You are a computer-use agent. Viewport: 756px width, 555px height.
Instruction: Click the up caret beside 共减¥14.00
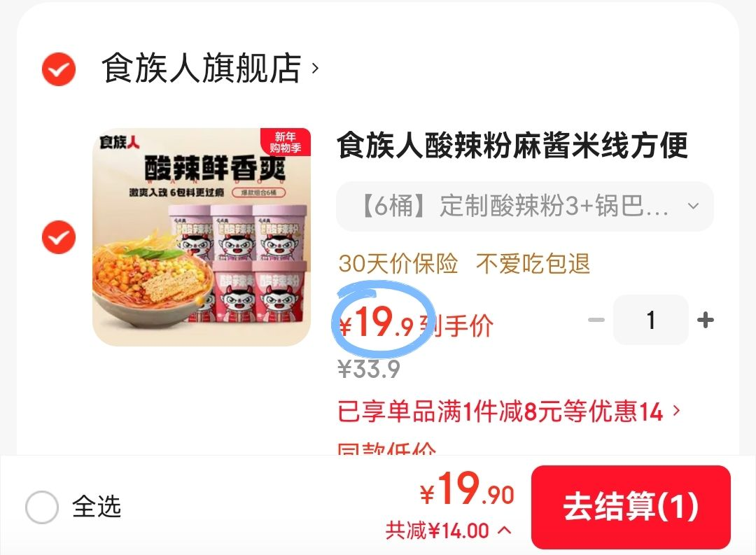click(504, 531)
